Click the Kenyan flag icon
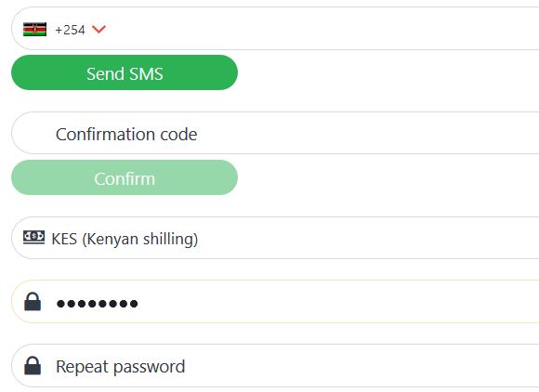 point(34,30)
